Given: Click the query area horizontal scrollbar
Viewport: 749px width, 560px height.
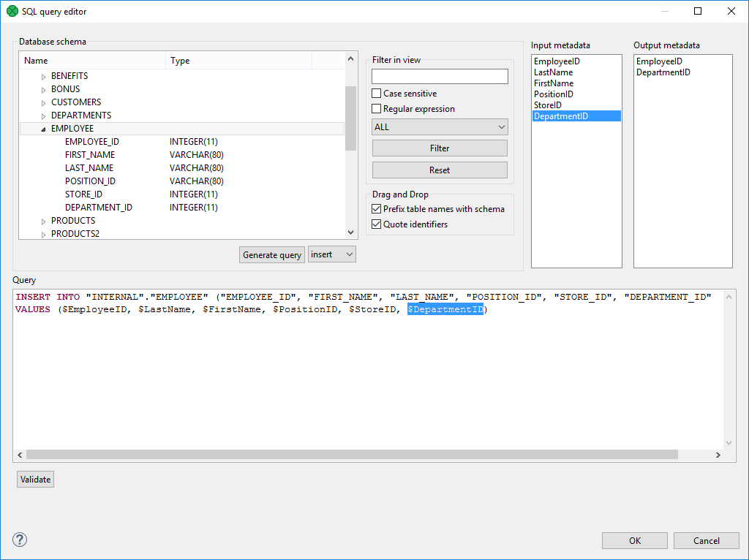Looking at the screenshot, I should pyautogui.click(x=366, y=455).
